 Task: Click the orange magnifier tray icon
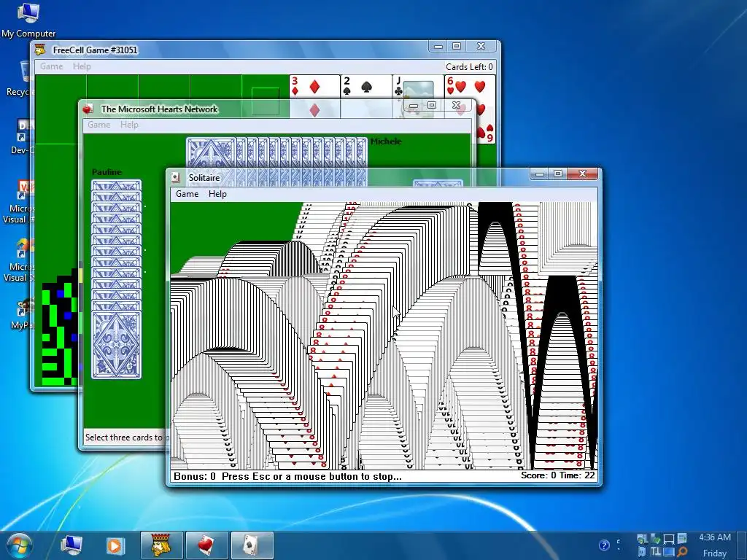682,552
